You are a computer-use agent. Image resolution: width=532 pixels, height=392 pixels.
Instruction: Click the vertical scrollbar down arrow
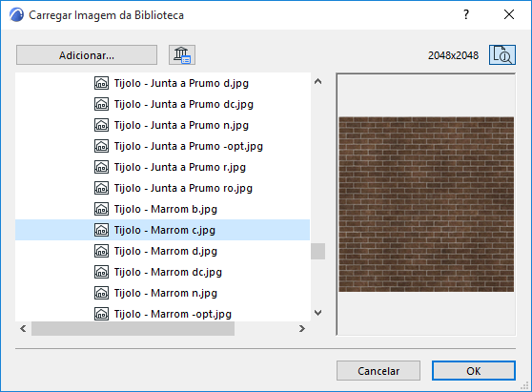pyautogui.click(x=317, y=313)
